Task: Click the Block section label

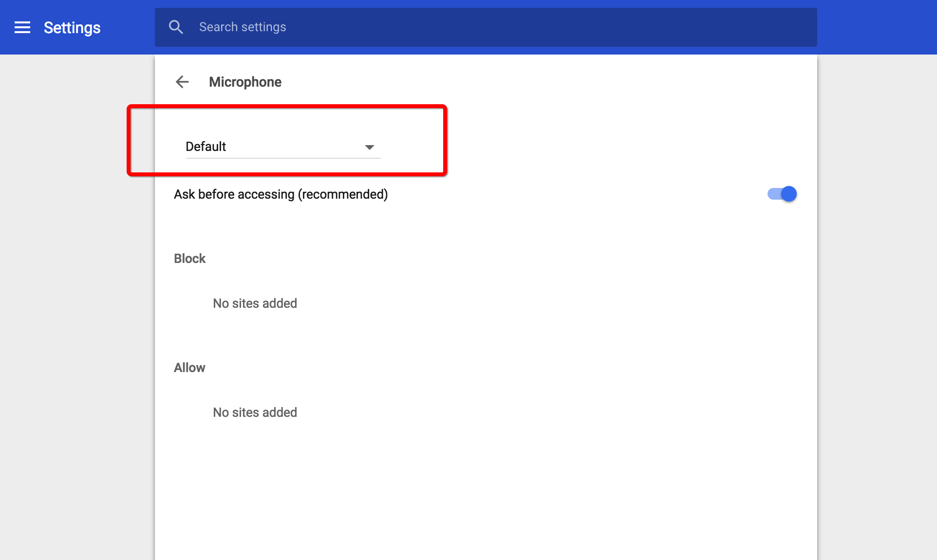Action: click(189, 259)
